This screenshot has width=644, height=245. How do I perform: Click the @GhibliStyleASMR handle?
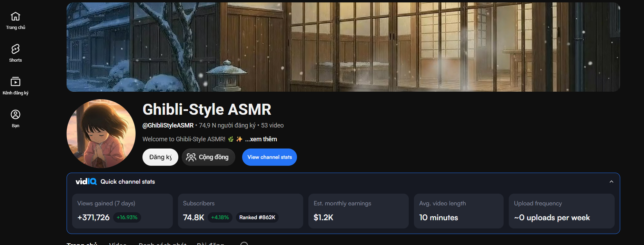point(168,125)
